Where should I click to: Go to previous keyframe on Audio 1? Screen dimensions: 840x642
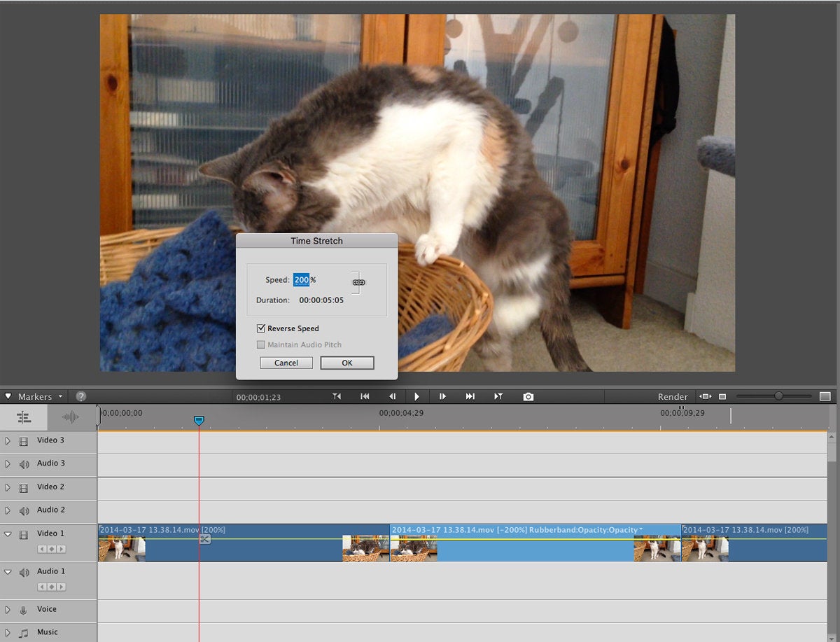pos(42,587)
